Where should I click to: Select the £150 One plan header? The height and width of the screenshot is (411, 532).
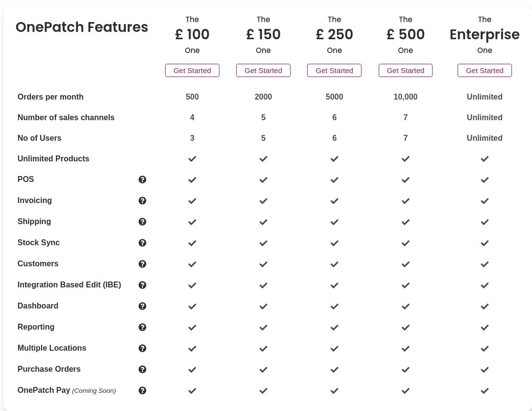coord(263,34)
